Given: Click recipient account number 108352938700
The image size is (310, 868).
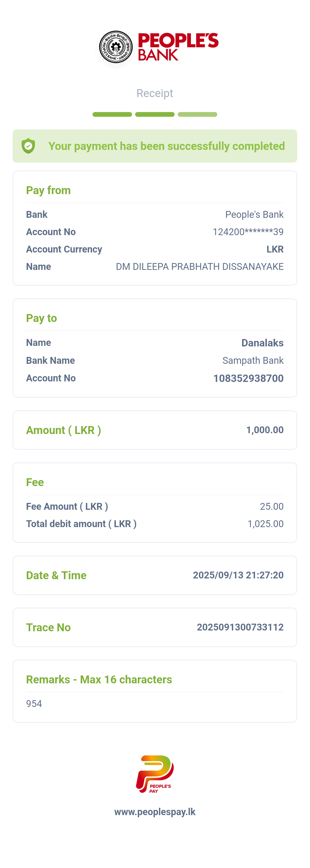Looking at the screenshot, I should (x=248, y=378).
